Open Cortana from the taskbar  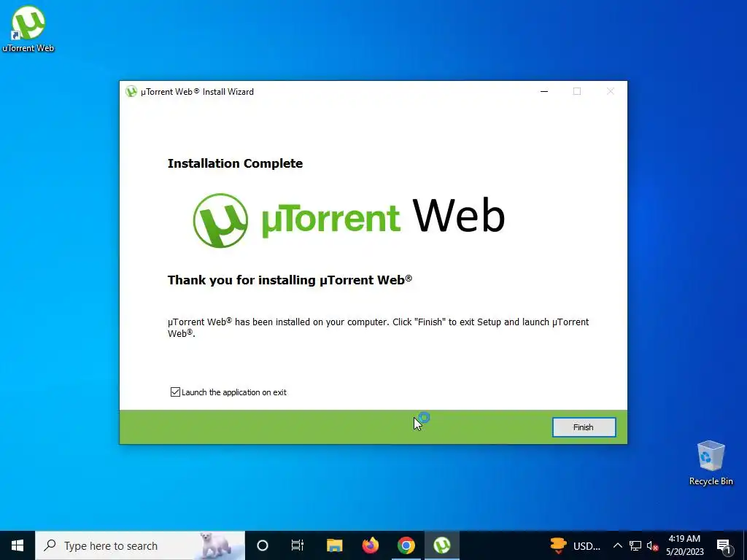click(263, 545)
